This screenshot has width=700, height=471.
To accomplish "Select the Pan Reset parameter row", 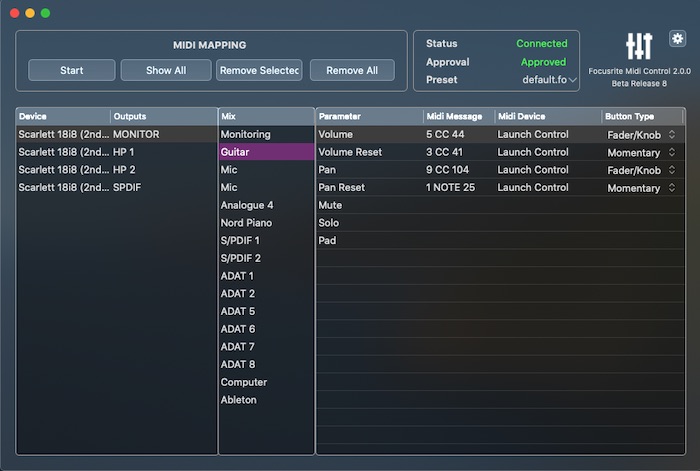I will [500, 188].
